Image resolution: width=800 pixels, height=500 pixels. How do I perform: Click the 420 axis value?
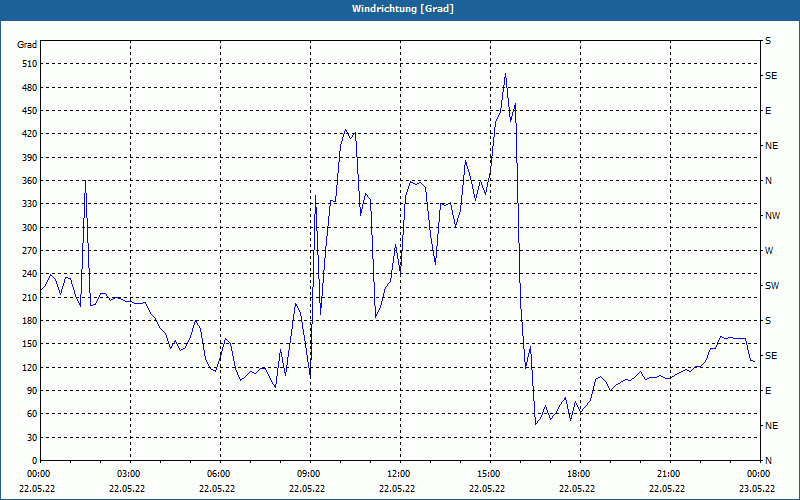[30, 134]
